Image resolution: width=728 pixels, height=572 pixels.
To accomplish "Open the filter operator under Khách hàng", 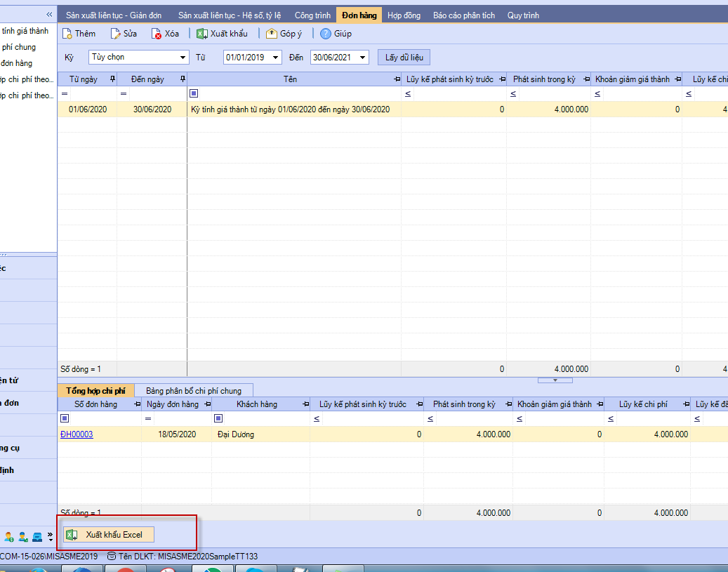I will coord(218,418).
